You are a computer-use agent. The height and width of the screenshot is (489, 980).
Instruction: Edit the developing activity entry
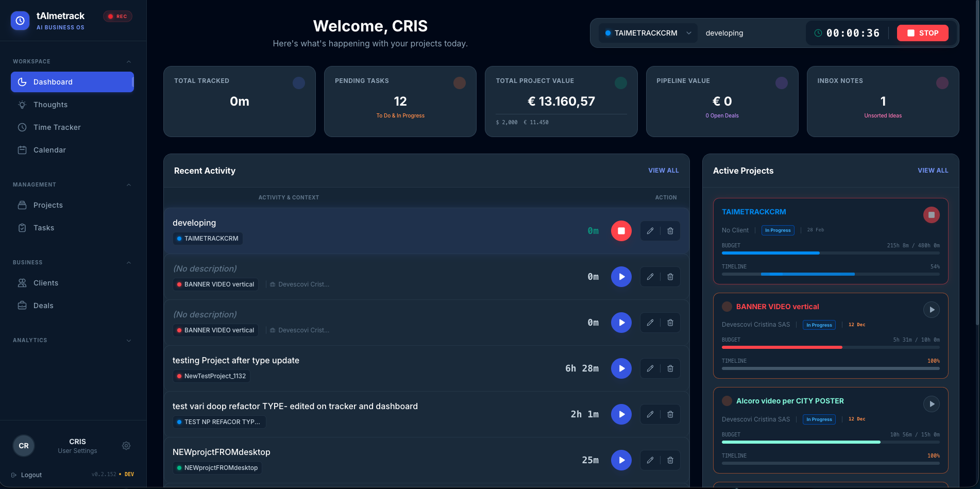click(650, 231)
